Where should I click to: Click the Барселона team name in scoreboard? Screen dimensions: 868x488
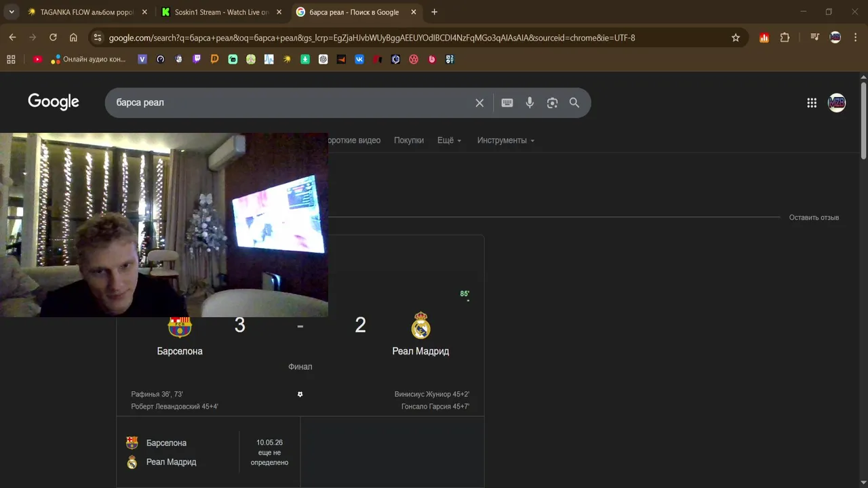pos(180,351)
